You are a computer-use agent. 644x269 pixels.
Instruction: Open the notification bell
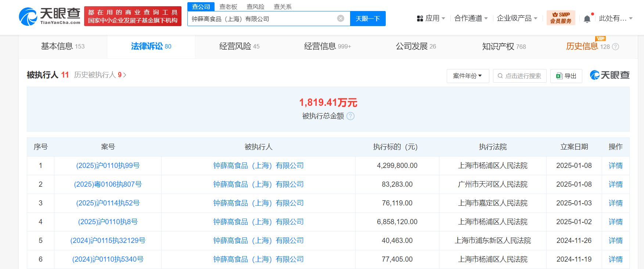tap(587, 19)
